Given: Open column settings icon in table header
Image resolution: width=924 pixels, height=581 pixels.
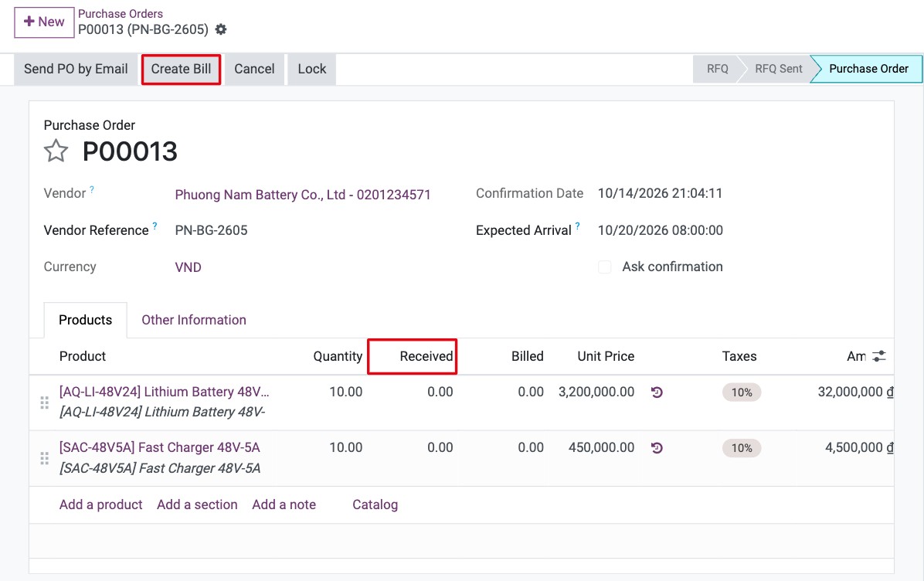Looking at the screenshot, I should (879, 356).
